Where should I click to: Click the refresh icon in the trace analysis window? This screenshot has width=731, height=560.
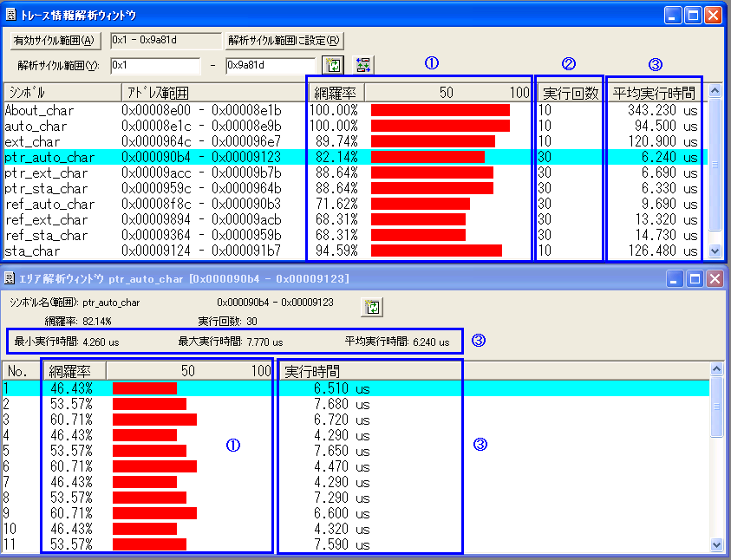(333, 65)
